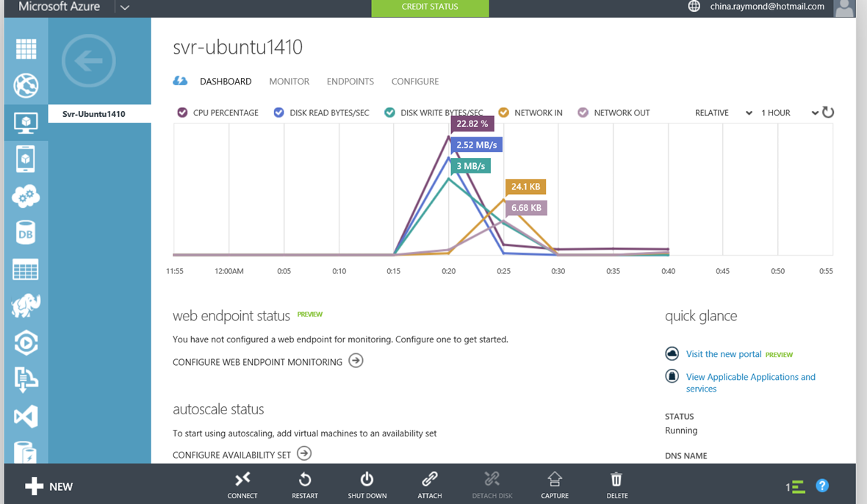
Task: Open the help question mark icon
Action: click(x=822, y=486)
